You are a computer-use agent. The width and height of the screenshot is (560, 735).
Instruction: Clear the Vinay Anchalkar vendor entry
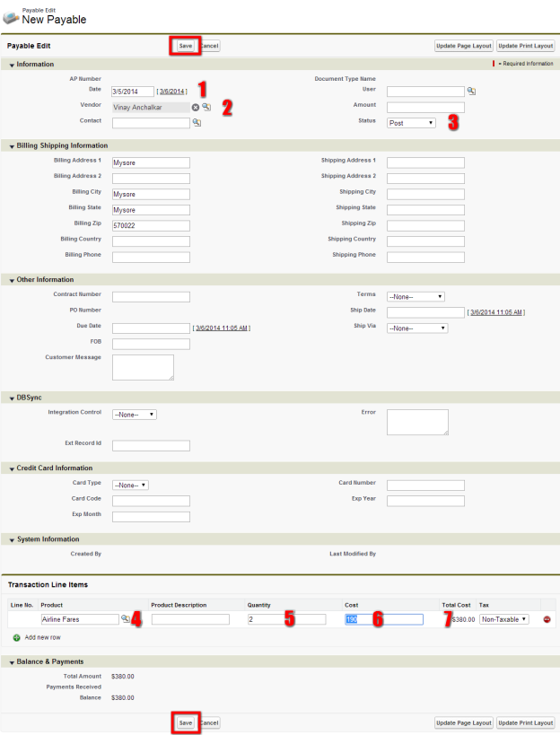point(195,107)
